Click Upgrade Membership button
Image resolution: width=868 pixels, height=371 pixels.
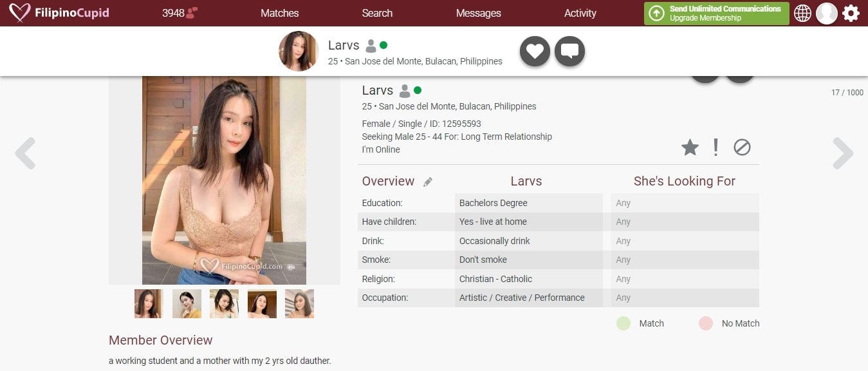click(x=716, y=13)
